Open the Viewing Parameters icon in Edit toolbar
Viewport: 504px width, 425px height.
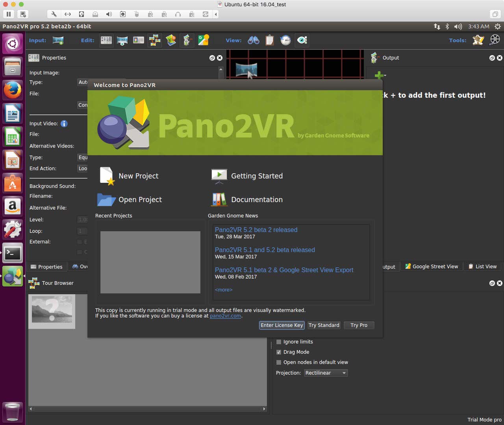(x=122, y=40)
